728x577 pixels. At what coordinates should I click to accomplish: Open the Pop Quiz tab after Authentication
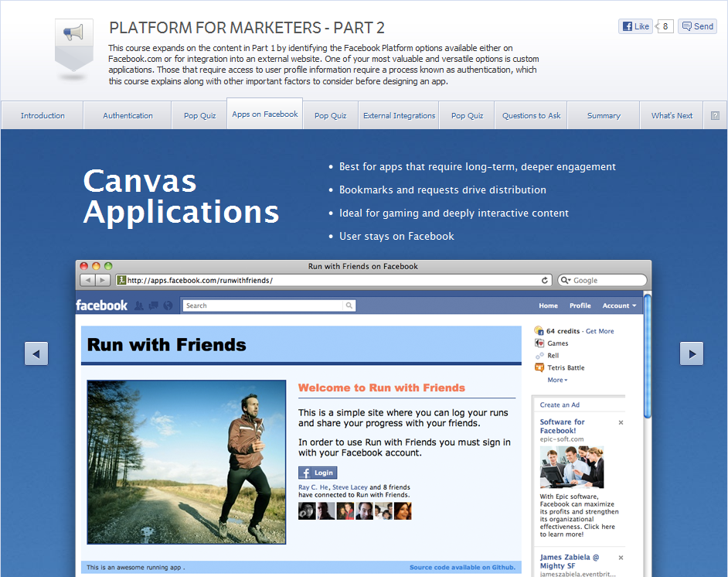point(199,115)
